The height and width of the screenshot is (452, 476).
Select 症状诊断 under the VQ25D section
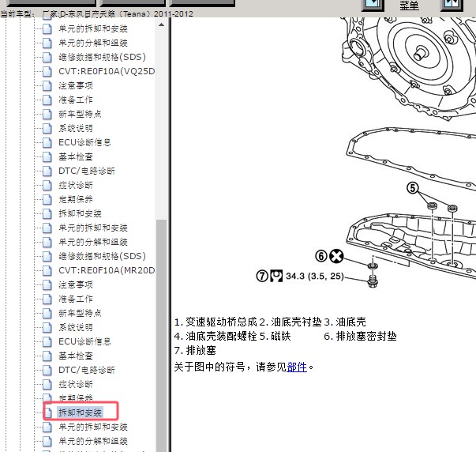76,185
